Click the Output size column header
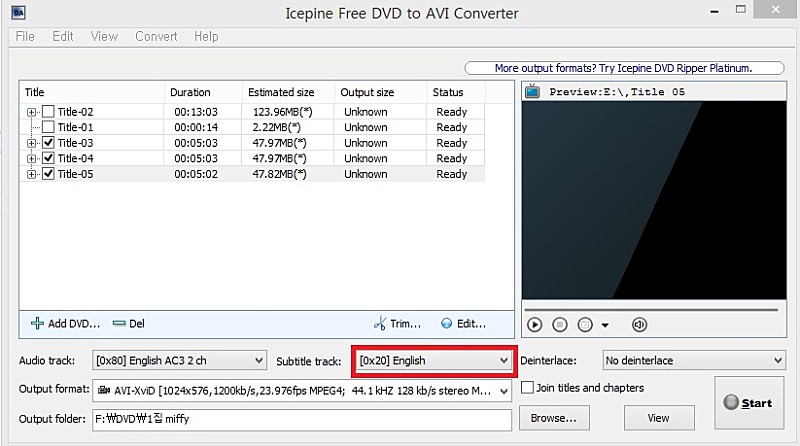The height and width of the screenshot is (446, 800). 380,92
